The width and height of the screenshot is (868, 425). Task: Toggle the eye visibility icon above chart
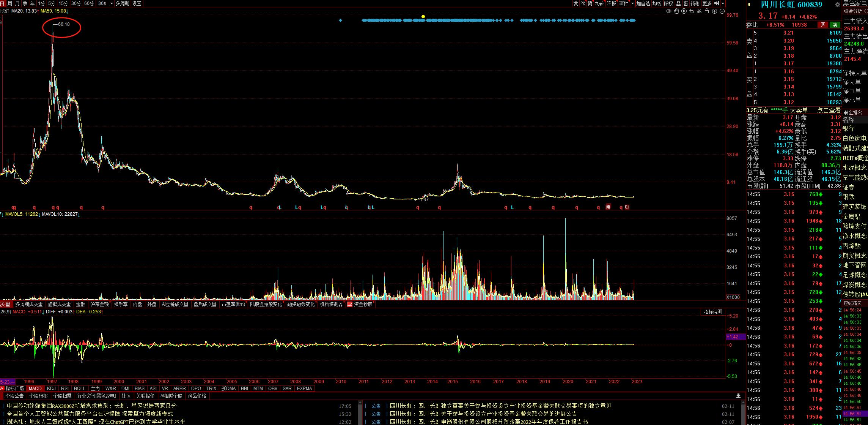click(x=668, y=11)
